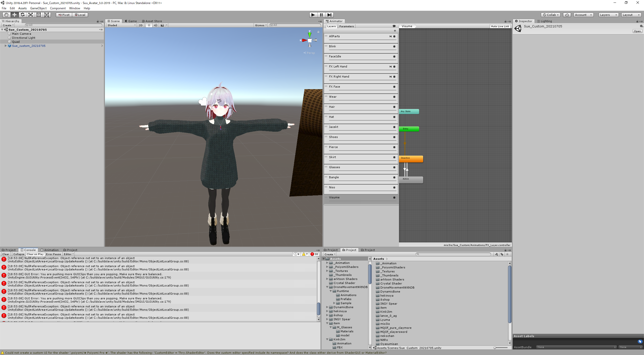Enable Clear on Play in Console

click(35, 254)
